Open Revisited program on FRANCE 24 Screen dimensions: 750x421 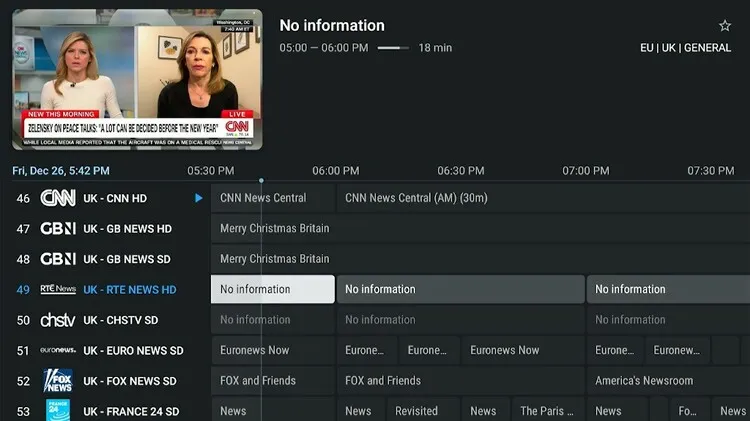coord(423,410)
